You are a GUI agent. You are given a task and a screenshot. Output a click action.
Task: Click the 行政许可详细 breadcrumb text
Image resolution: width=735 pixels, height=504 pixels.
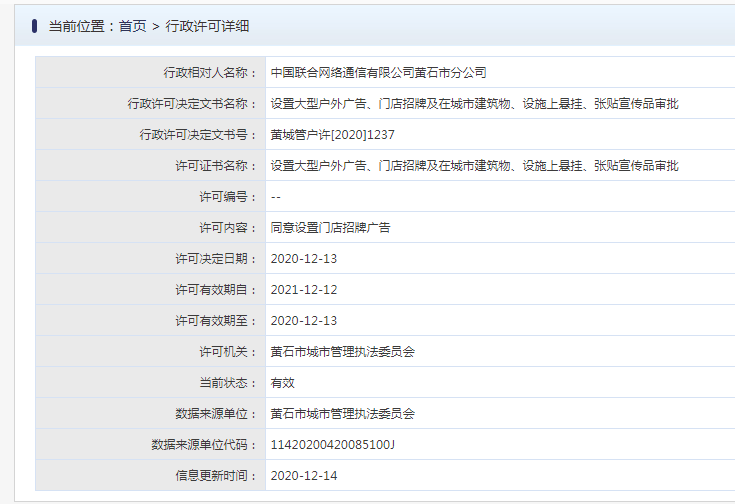pyautogui.click(x=207, y=26)
